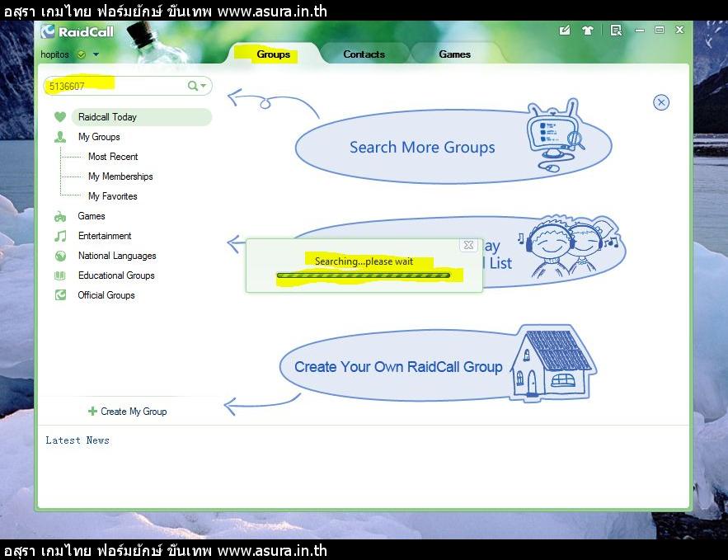Select Raidcall Today in the sidebar
This screenshot has width=728, height=560.
pyautogui.click(x=142, y=117)
